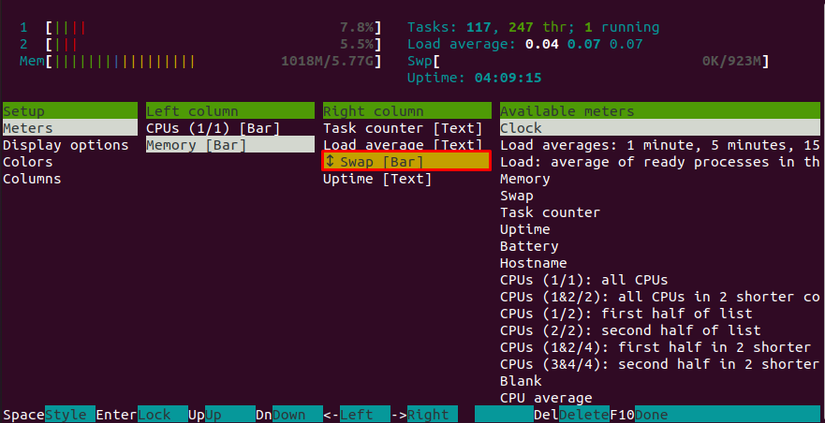This screenshot has height=423, width=825.
Task: Choose Blank from Available meters
Action: [521, 381]
